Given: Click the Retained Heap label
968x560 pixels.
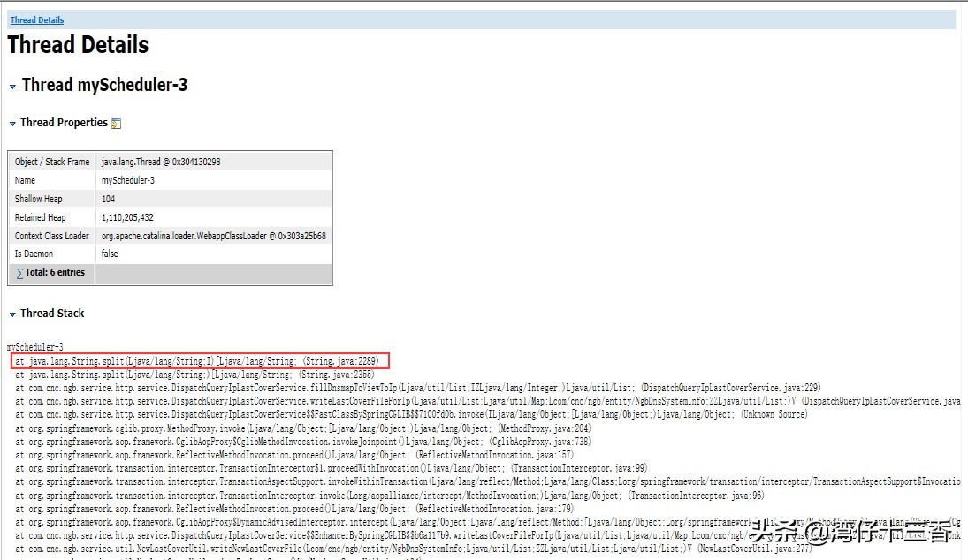Looking at the screenshot, I should tap(40, 217).
